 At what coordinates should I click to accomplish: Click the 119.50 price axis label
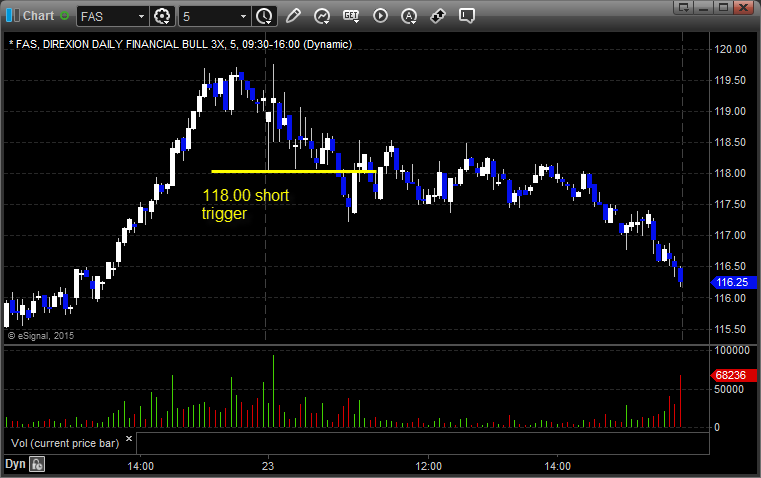730,80
